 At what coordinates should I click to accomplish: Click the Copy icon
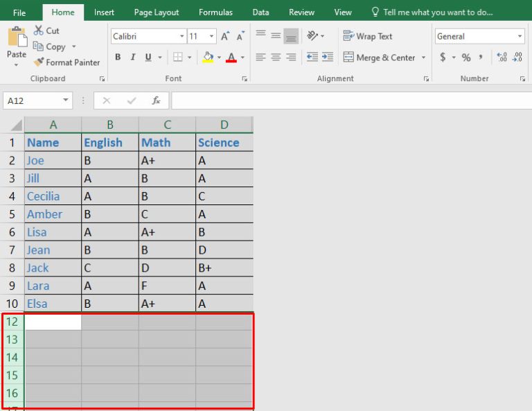[x=38, y=46]
